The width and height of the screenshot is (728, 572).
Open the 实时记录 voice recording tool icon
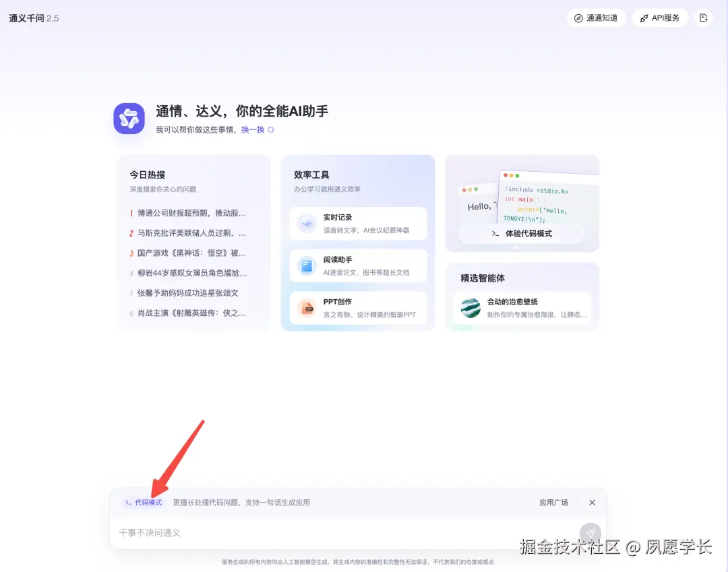pyautogui.click(x=305, y=223)
